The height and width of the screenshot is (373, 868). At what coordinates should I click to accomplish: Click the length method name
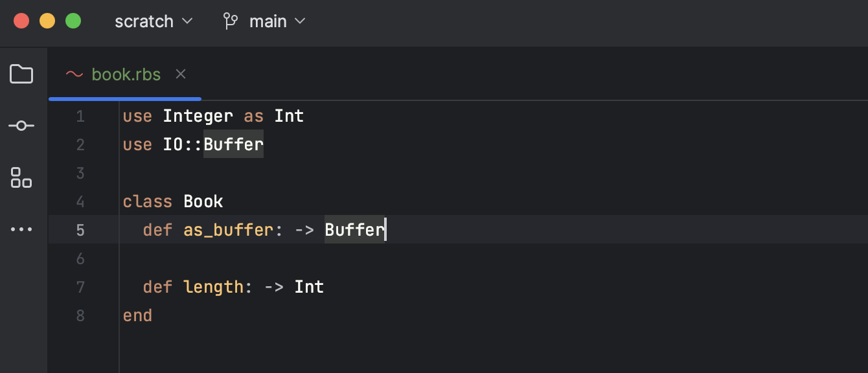coord(213,287)
